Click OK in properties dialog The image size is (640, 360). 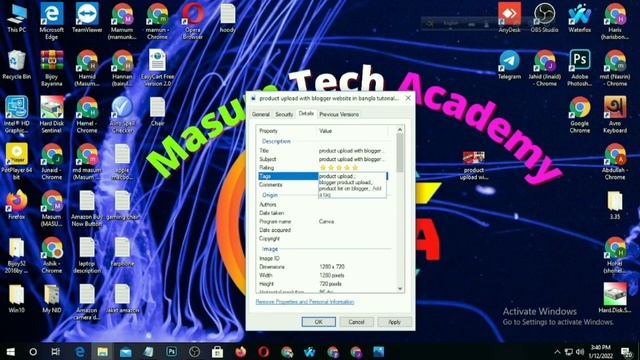[319, 322]
